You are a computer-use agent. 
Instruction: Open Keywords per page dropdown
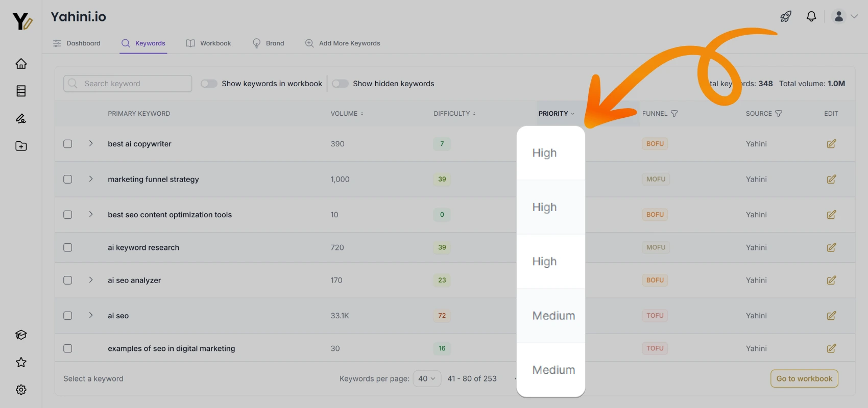pos(427,378)
